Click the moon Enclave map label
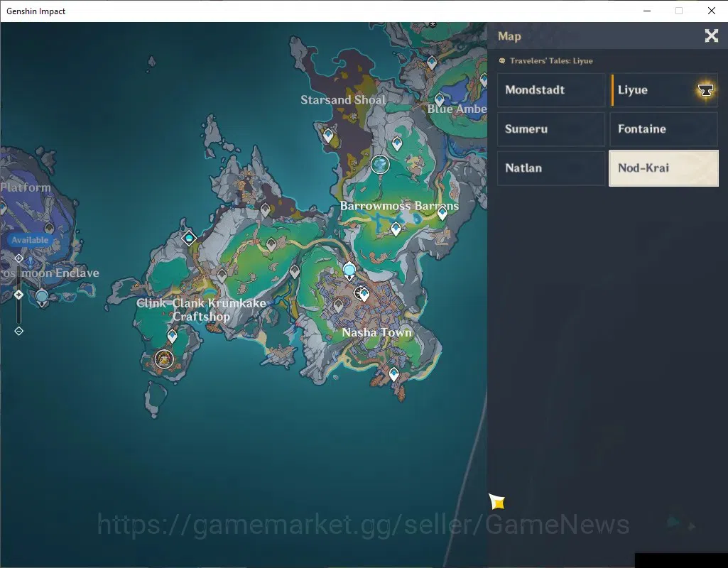 (50, 273)
